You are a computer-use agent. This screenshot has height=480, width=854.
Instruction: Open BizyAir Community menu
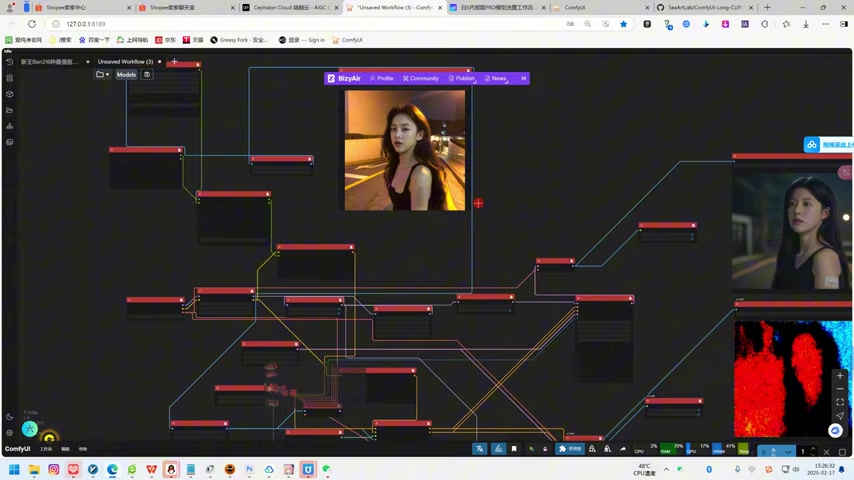[420, 78]
